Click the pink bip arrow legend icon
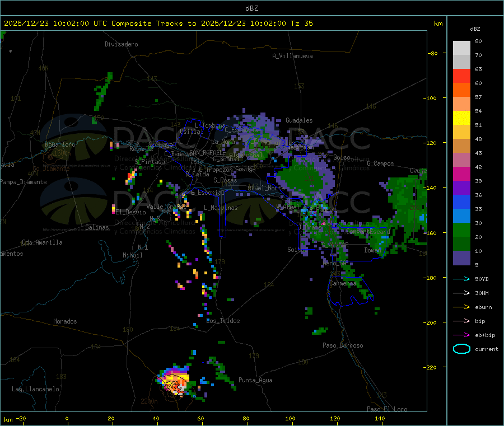This screenshot has height=426, width=504. tap(461, 321)
